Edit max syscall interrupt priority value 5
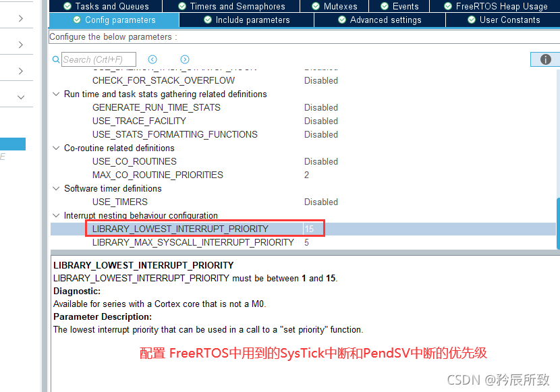 tap(306, 242)
